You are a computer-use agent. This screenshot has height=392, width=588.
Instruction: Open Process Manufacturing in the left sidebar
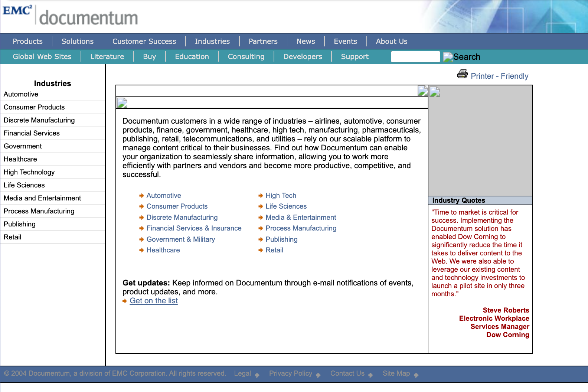39,211
